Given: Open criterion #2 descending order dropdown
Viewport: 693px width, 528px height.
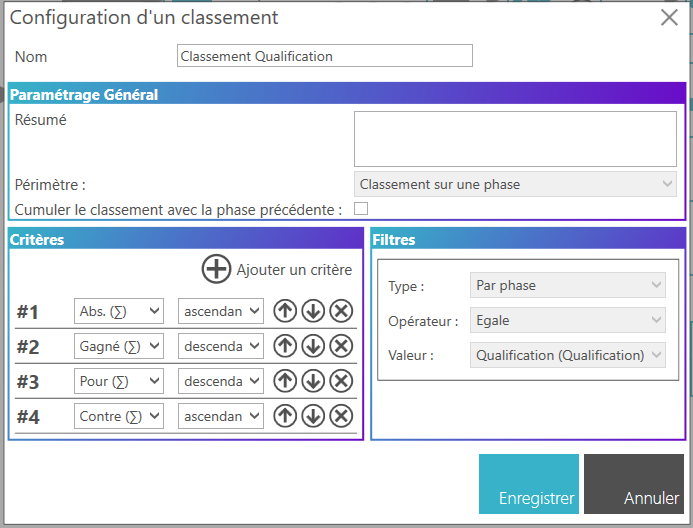Looking at the screenshot, I should click(221, 346).
